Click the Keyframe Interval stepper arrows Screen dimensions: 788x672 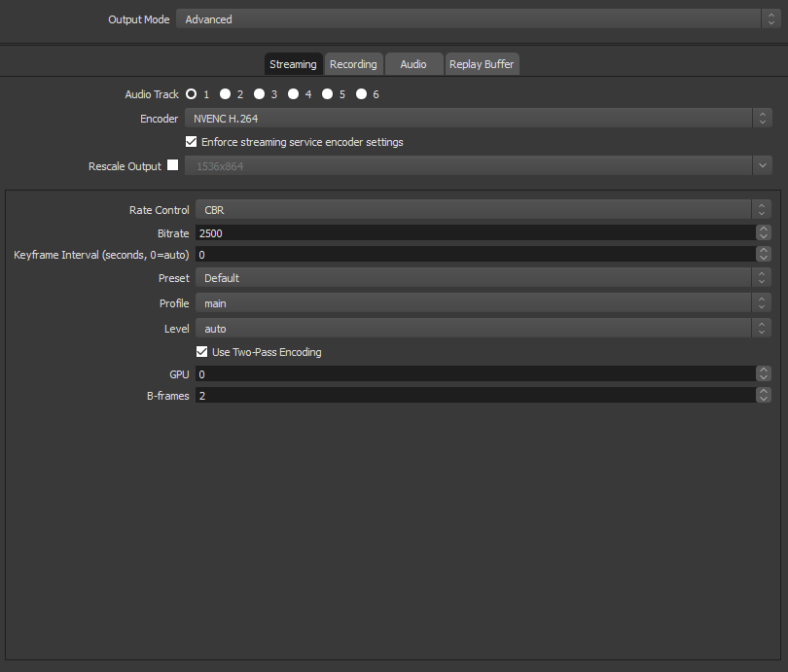tap(764, 254)
